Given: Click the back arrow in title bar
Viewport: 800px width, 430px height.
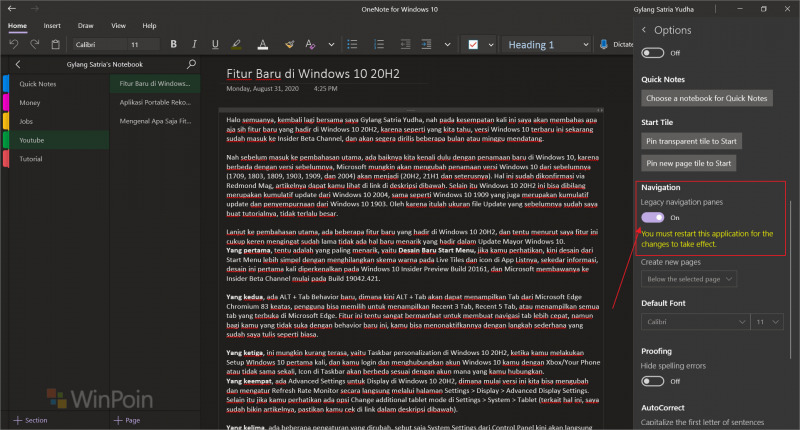Looking at the screenshot, I should (12, 9).
